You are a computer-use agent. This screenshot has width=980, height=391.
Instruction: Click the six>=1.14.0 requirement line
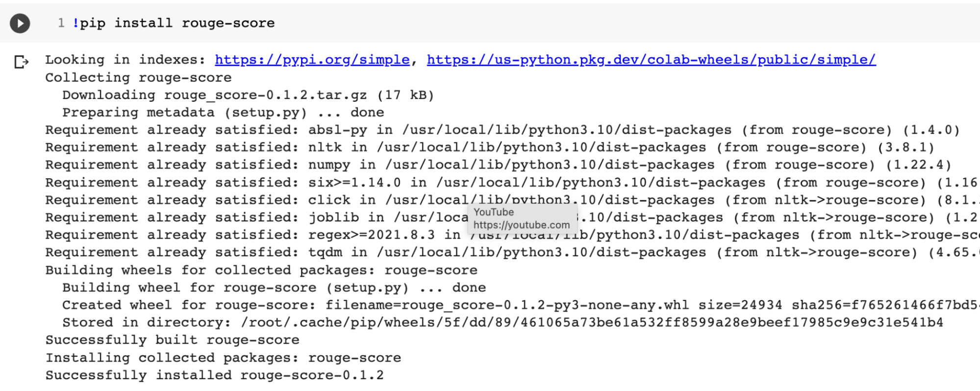(x=510, y=182)
